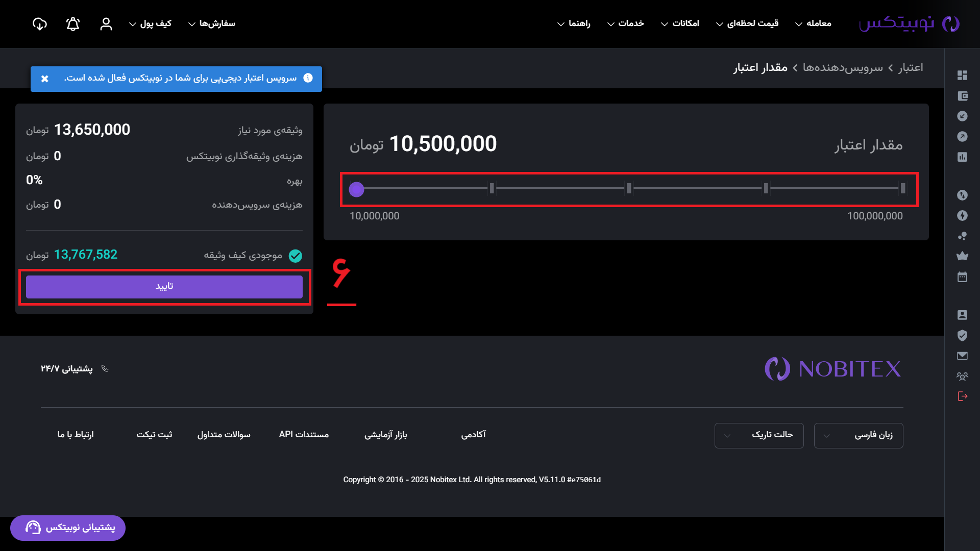Open the ثبت تیکت footer link
Screen dimensions: 980x551
click(154, 435)
